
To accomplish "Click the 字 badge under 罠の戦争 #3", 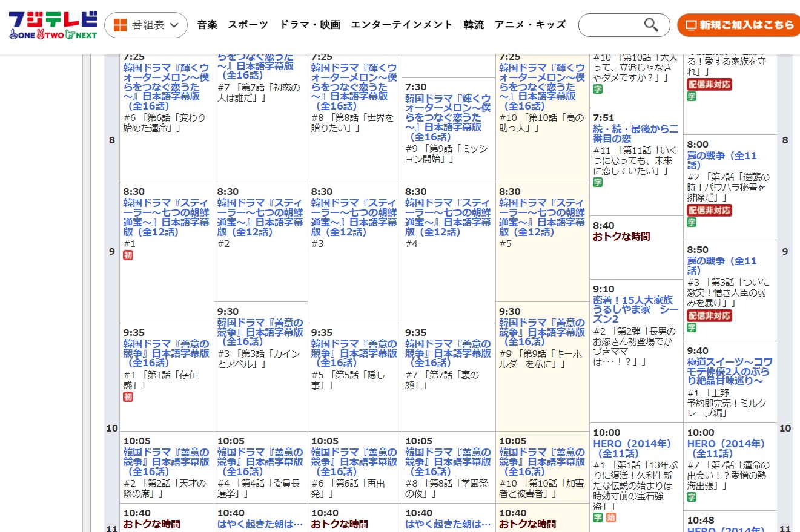I will click(x=692, y=327).
